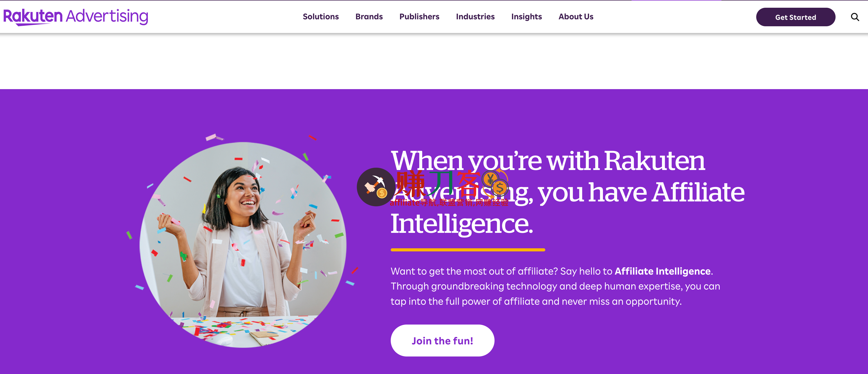Click the bold Affiliate Intelligence text

[x=662, y=271]
